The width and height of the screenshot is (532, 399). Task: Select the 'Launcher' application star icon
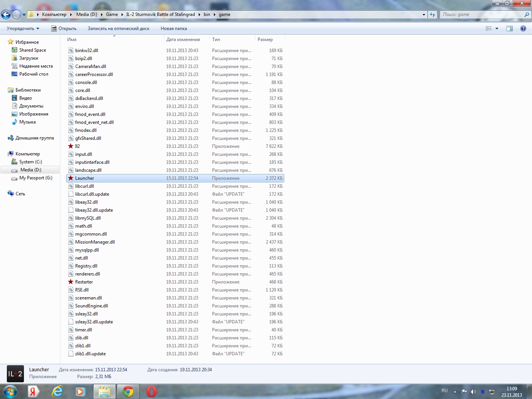(71, 178)
